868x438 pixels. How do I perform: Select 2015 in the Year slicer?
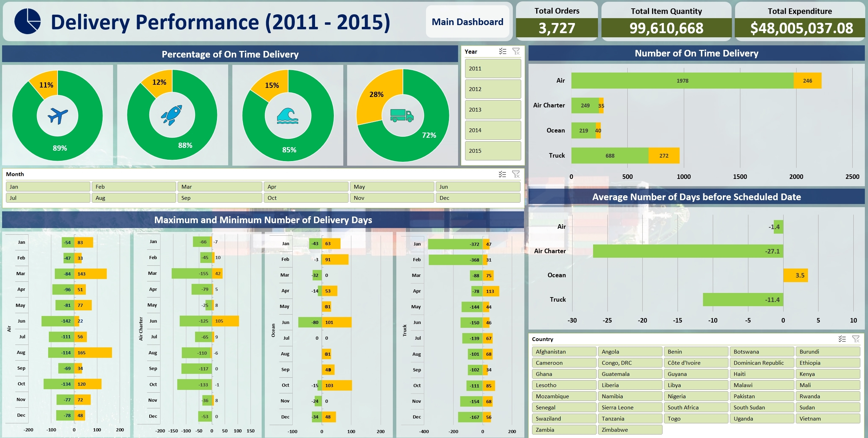493,151
